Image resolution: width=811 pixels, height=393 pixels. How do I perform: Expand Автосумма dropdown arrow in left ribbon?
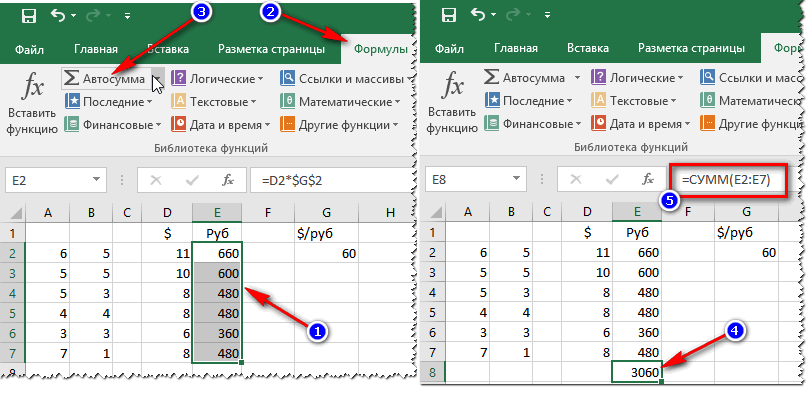point(157,79)
